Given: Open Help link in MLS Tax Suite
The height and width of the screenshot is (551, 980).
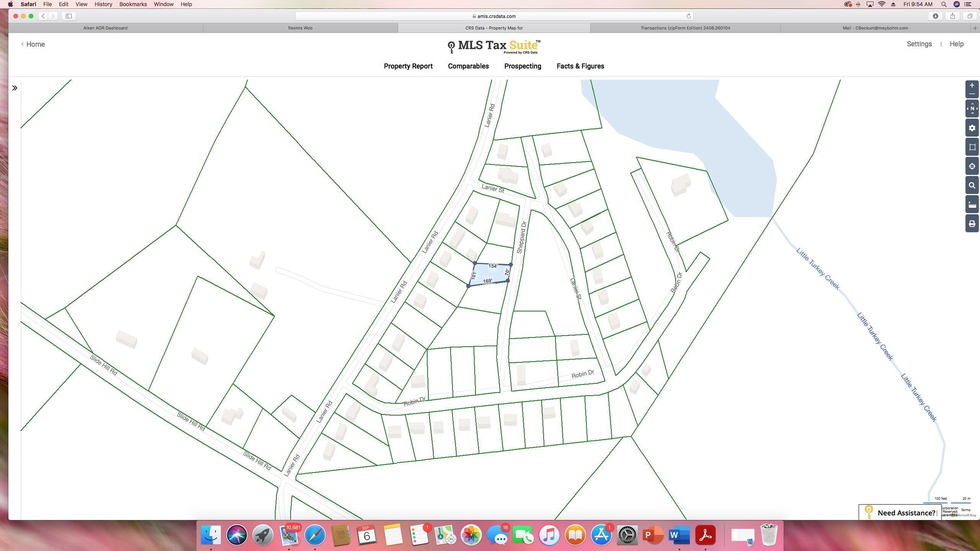Looking at the screenshot, I should 956,44.
